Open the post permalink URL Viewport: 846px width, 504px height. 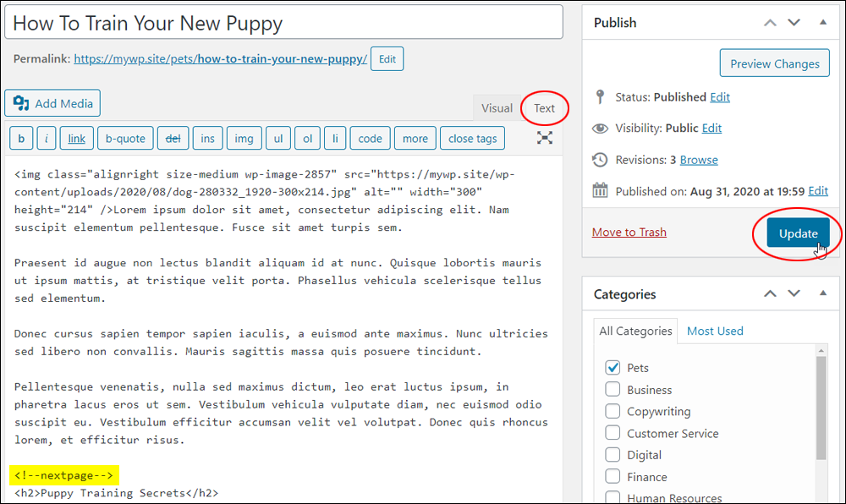(x=221, y=58)
